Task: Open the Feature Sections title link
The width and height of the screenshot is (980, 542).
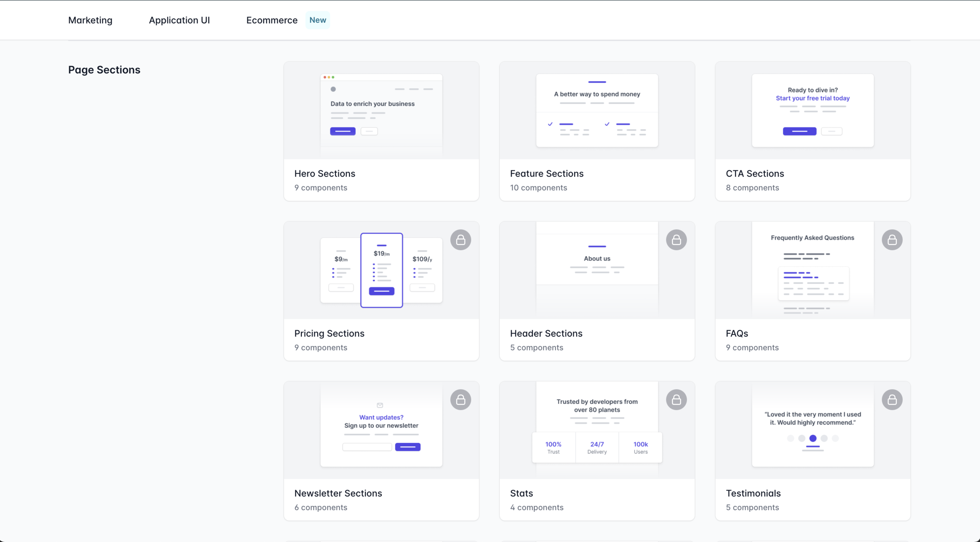Action: coord(546,173)
